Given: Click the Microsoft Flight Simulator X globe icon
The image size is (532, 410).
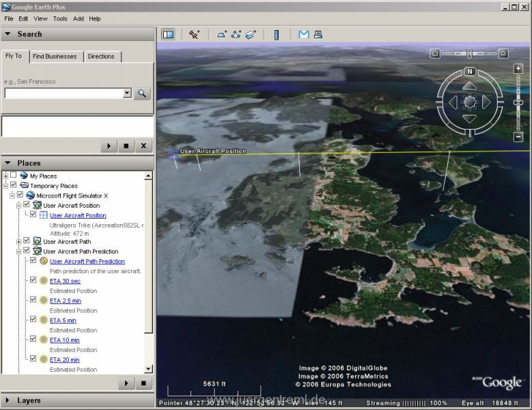Looking at the screenshot, I should (31, 195).
